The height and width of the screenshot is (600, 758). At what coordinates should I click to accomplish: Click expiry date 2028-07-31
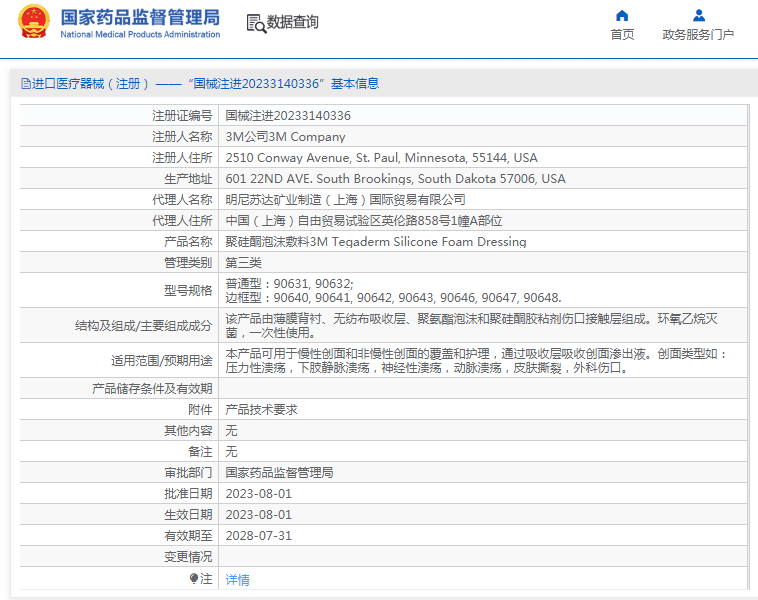click(259, 536)
